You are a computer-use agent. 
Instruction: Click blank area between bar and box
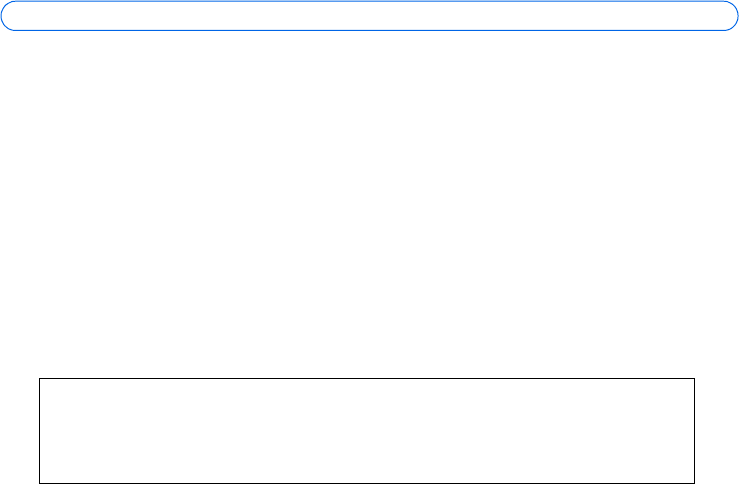pyautogui.click(x=369, y=200)
